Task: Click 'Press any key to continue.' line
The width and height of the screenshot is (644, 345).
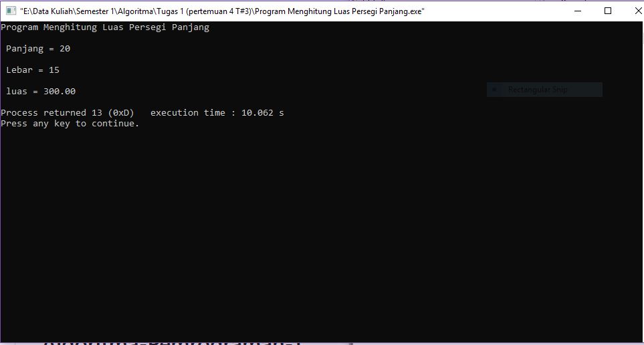Action: click(x=70, y=124)
